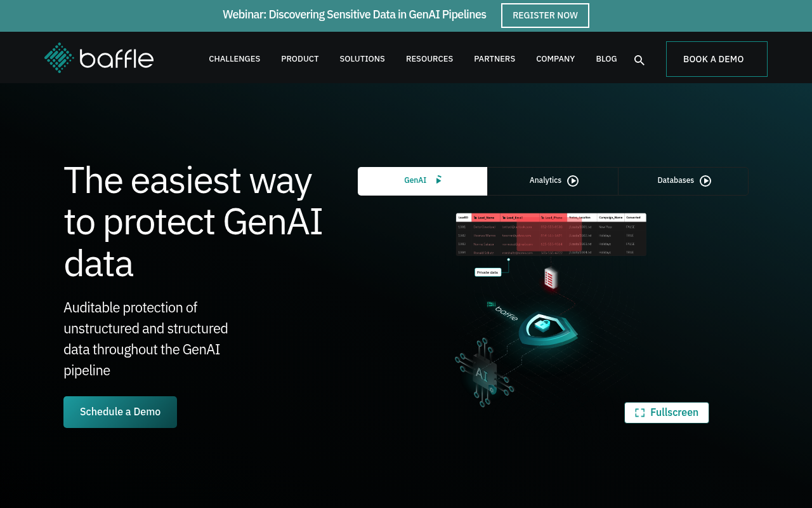Open the Company menu

tap(556, 59)
